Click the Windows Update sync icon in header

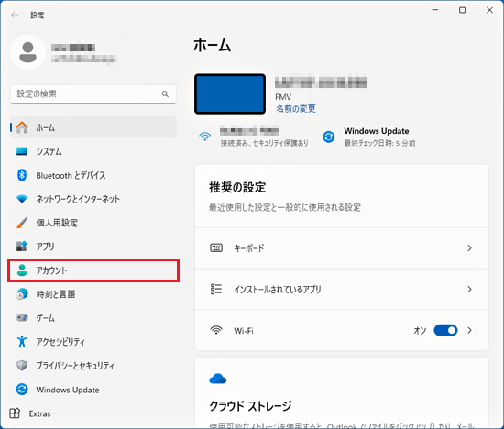[x=328, y=137]
